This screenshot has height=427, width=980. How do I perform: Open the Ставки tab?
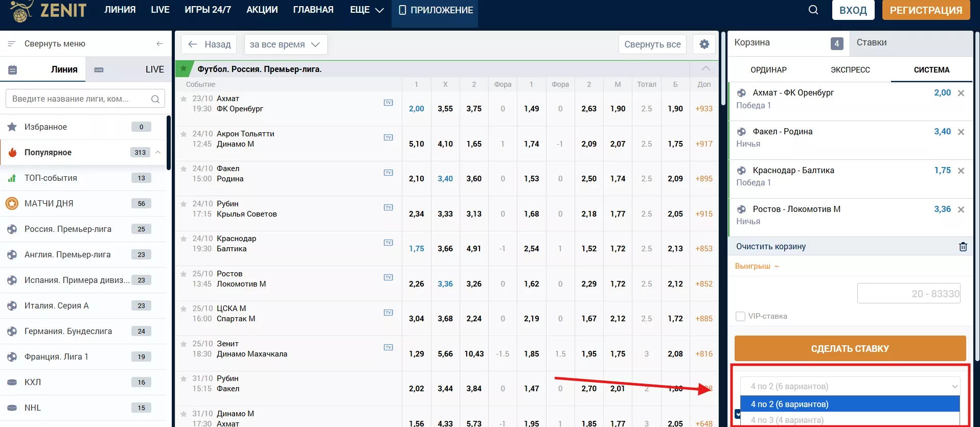911,43
